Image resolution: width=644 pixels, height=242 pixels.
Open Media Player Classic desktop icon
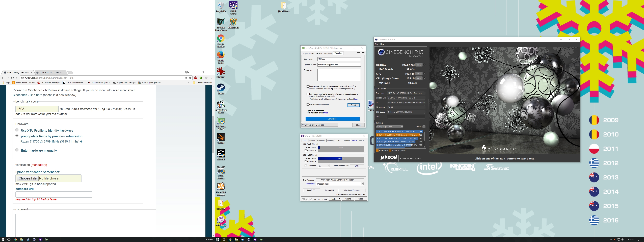[x=221, y=107]
